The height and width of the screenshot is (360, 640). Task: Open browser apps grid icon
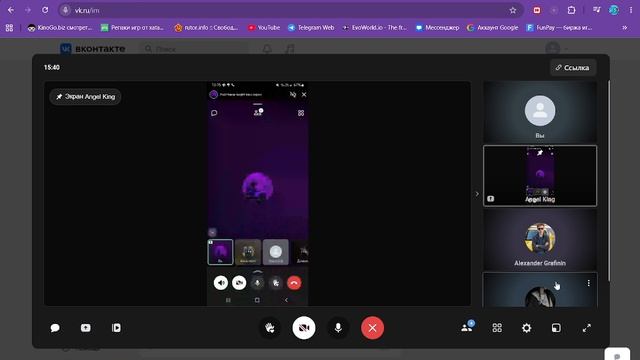click(x=9, y=28)
